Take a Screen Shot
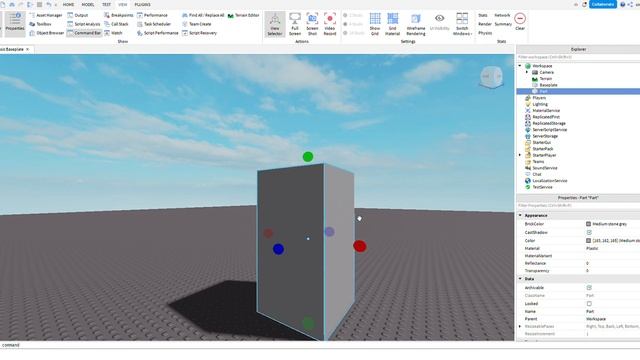Viewport: 640px width, 360px height. (x=312, y=24)
